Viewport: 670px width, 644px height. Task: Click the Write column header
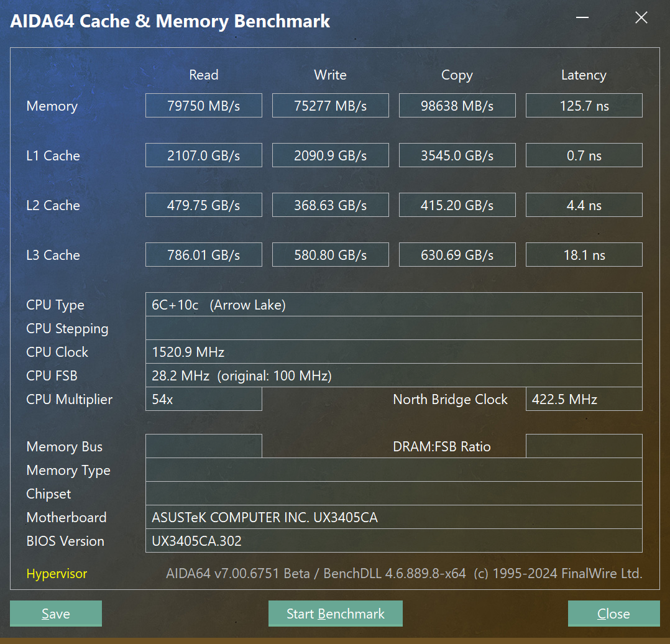(x=330, y=75)
